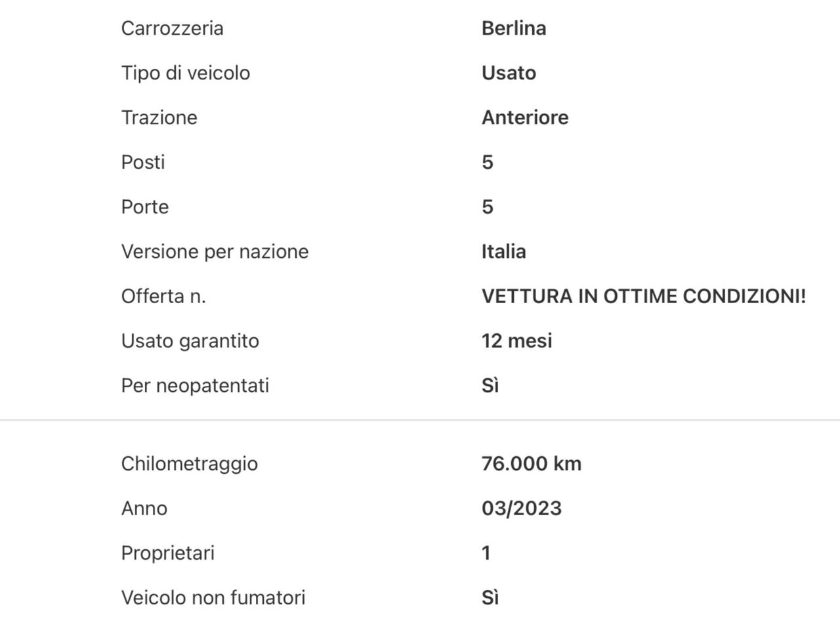Click the VETTURA IN OTTIME CONDIZIONI text
Screen dimensions: 840x630
click(643, 296)
